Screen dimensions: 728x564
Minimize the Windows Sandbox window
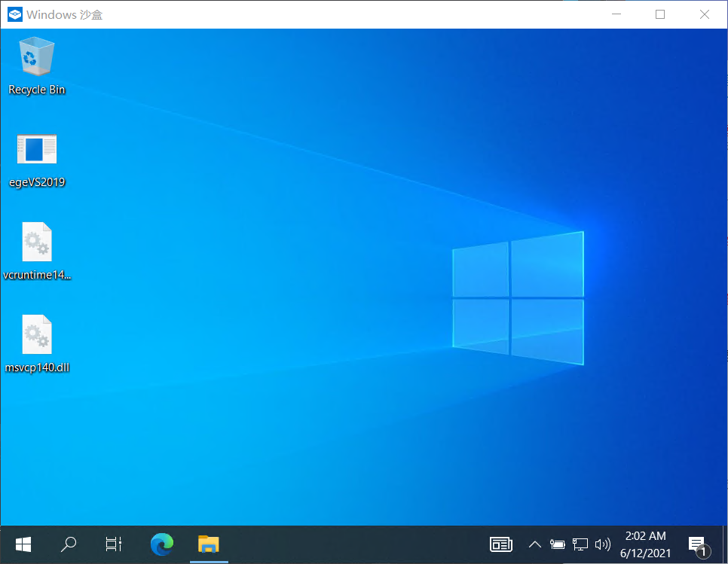coord(616,14)
